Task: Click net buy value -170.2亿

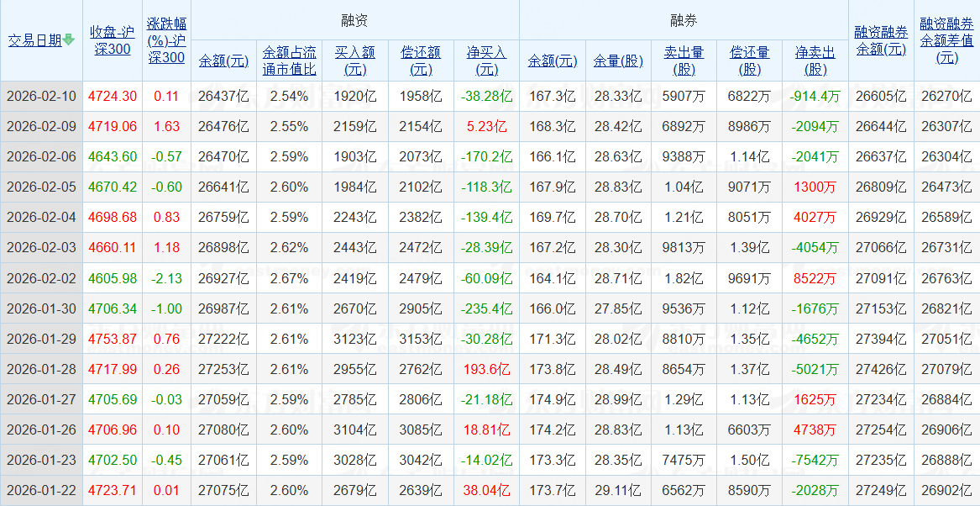Action: [486, 157]
